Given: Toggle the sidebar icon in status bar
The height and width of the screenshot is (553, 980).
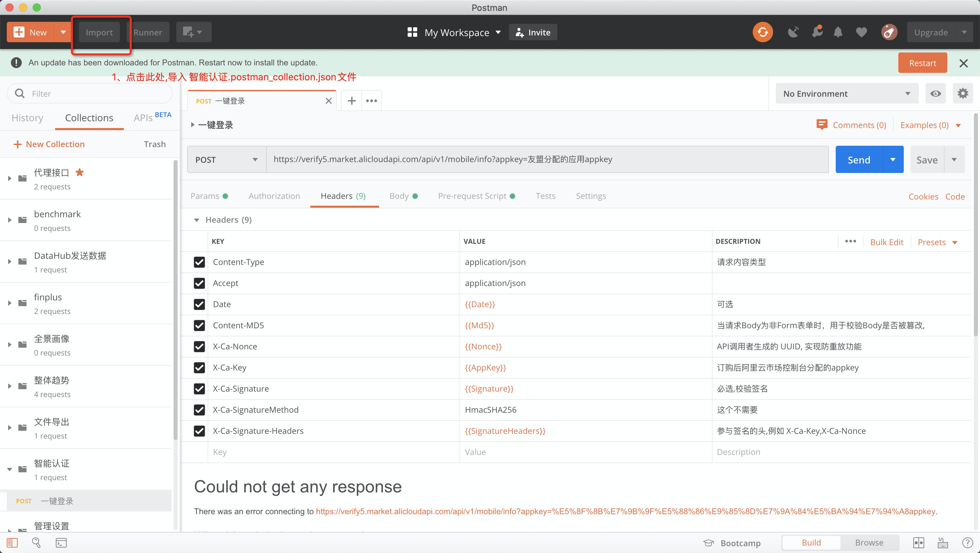Looking at the screenshot, I should (12, 542).
